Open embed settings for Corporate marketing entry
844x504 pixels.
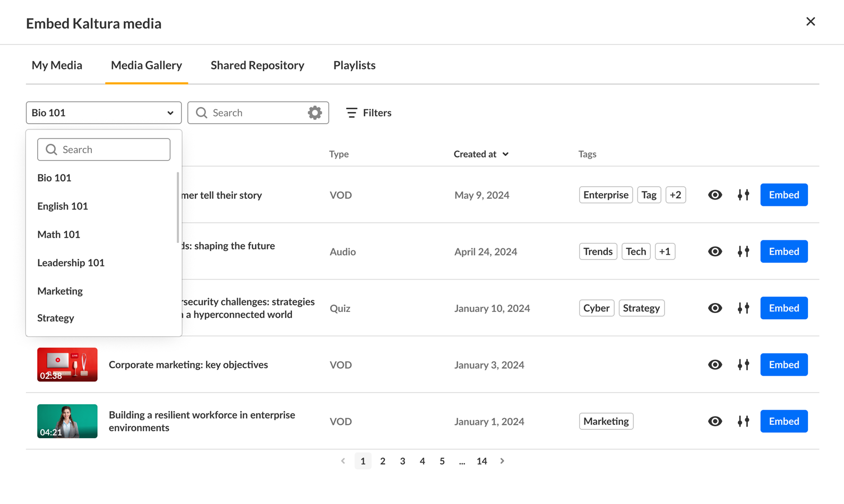[x=743, y=365]
